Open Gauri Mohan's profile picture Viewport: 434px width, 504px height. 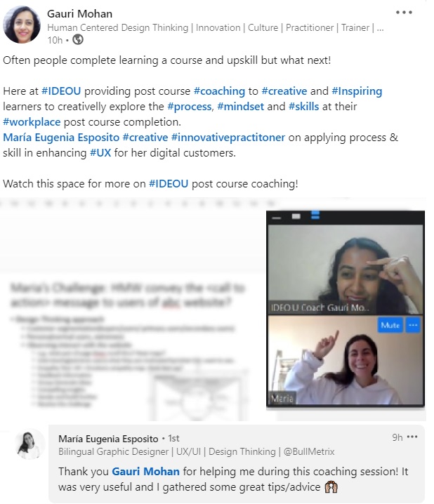[x=22, y=25]
